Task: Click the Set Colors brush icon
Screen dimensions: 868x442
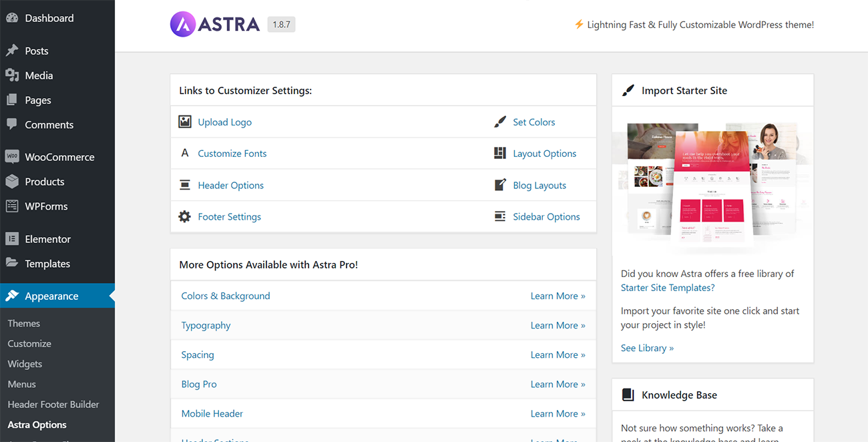Action: click(x=500, y=122)
